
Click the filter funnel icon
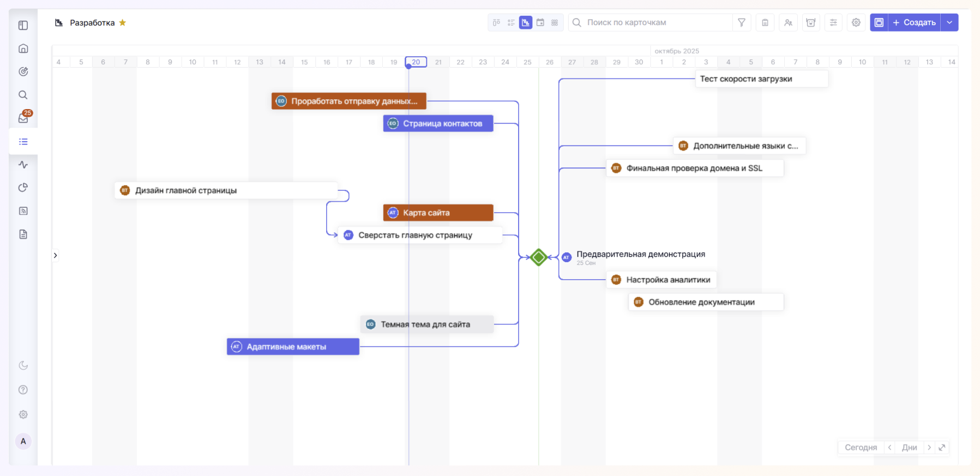(742, 22)
